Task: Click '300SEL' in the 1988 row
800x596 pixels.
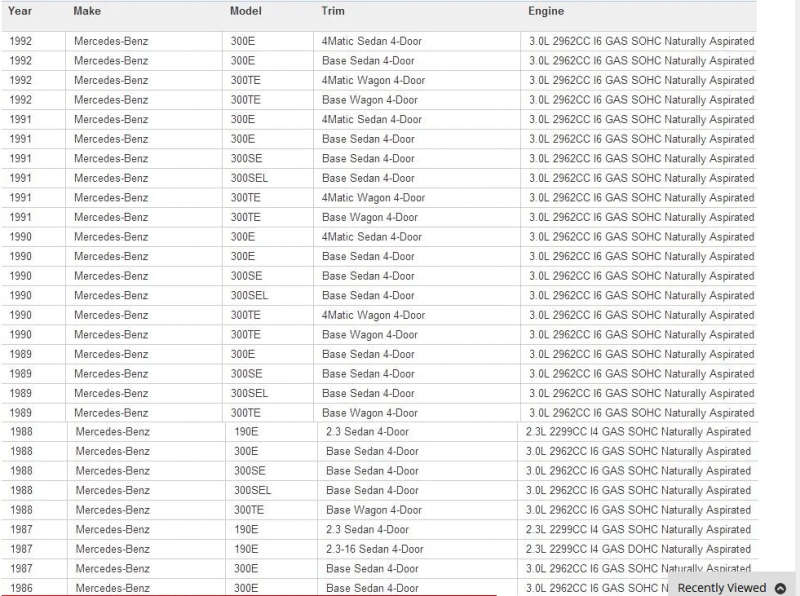Action: point(253,490)
